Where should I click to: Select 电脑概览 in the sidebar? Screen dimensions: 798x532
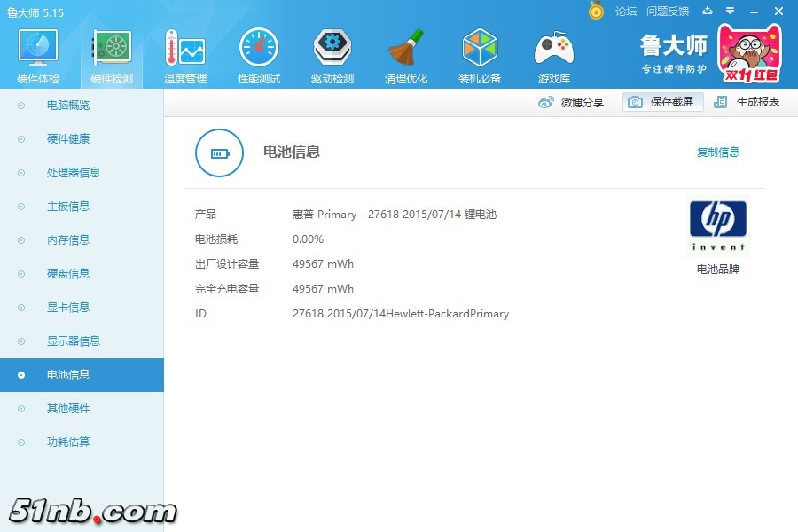click(68, 106)
